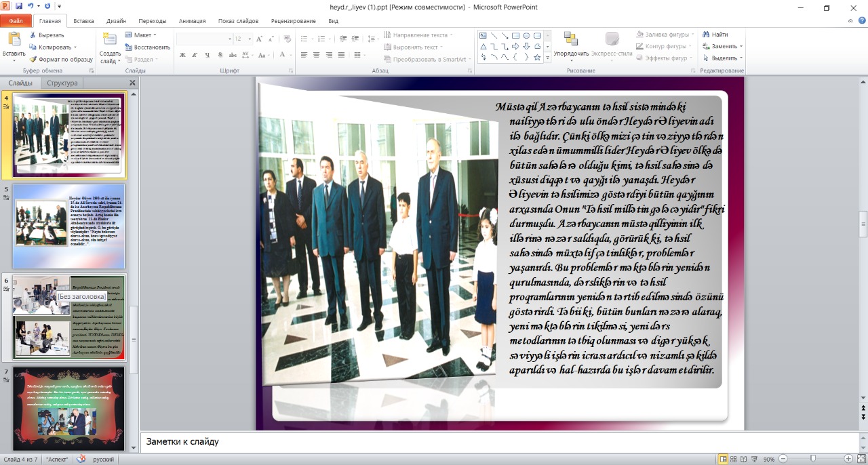Center the paragraph text
Viewport: 868px width, 465px height.
click(316, 55)
